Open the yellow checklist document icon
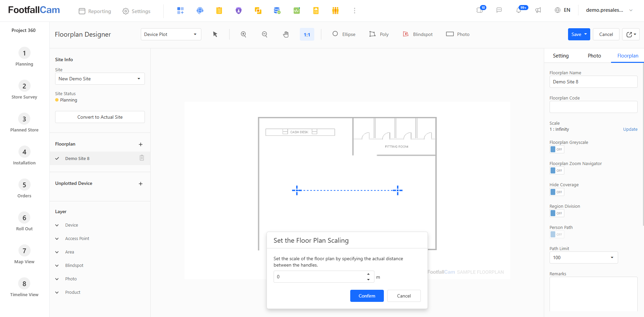 point(316,11)
